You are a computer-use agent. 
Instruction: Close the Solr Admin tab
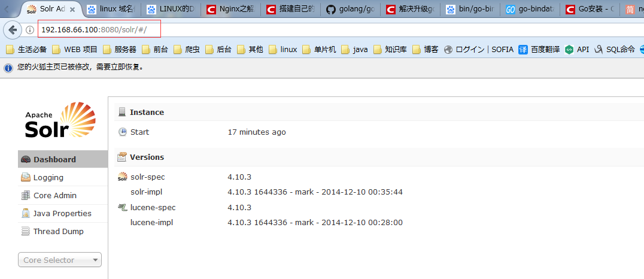(x=72, y=10)
